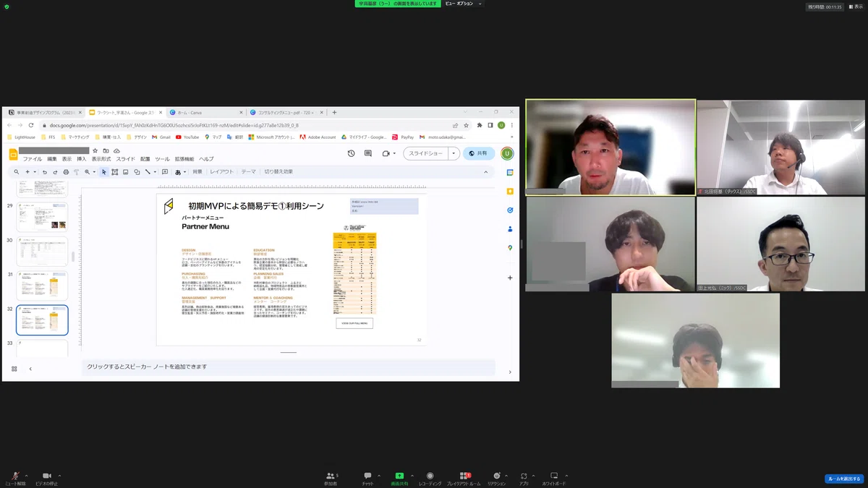Star the presentation document
Screen dimensions: 868x488
(x=95, y=150)
